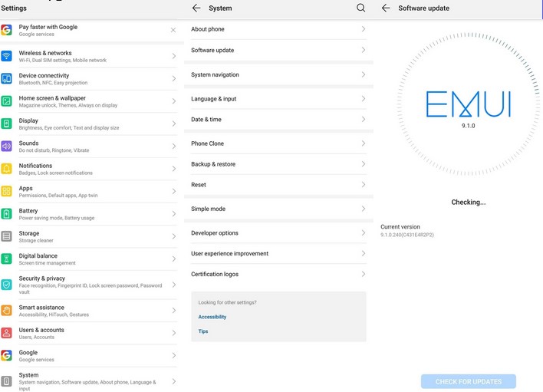Open the Battery settings entry

[89, 214]
